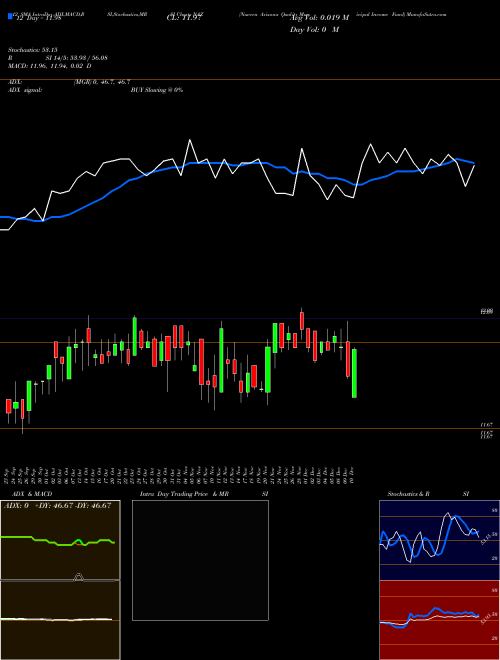Click the 'SI 14/3: 53.93 / 56.08' value
This screenshot has width=500, height=660.
tap(77, 58)
